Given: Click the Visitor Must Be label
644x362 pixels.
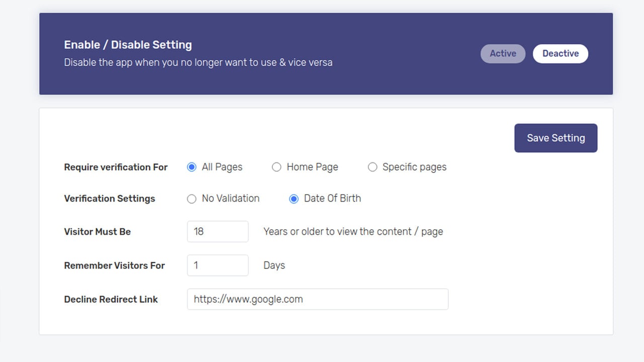Looking at the screenshot, I should tap(98, 232).
